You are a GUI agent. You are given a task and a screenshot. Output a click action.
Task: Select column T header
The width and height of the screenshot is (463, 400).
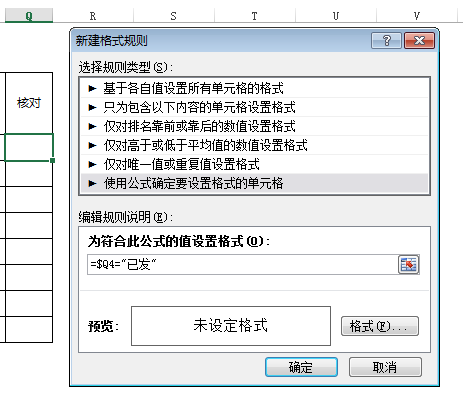[255, 16]
